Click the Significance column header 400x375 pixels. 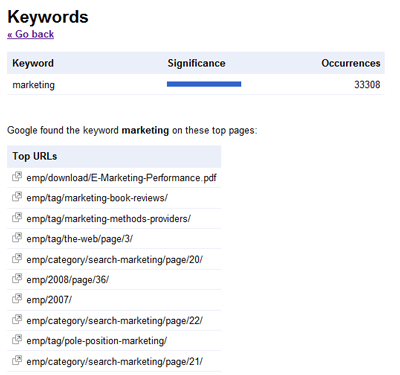pos(196,63)
